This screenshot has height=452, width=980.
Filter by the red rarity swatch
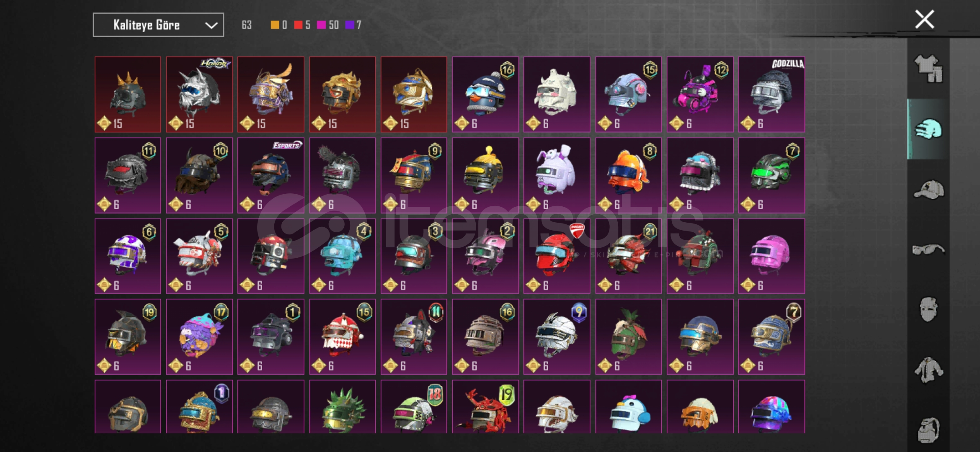pyautogui.click(x=298, y=25)
